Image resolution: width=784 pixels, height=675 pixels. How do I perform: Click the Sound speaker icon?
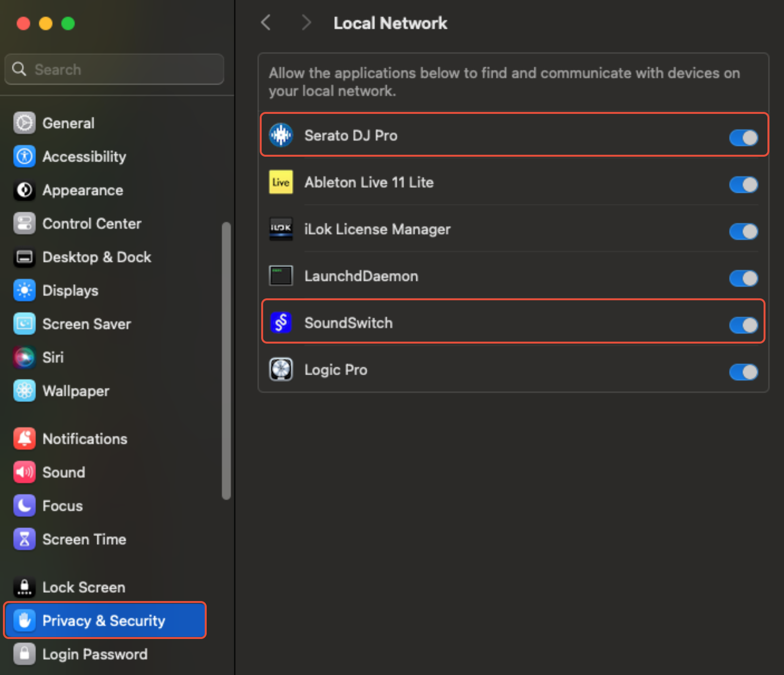click(24, 473)
